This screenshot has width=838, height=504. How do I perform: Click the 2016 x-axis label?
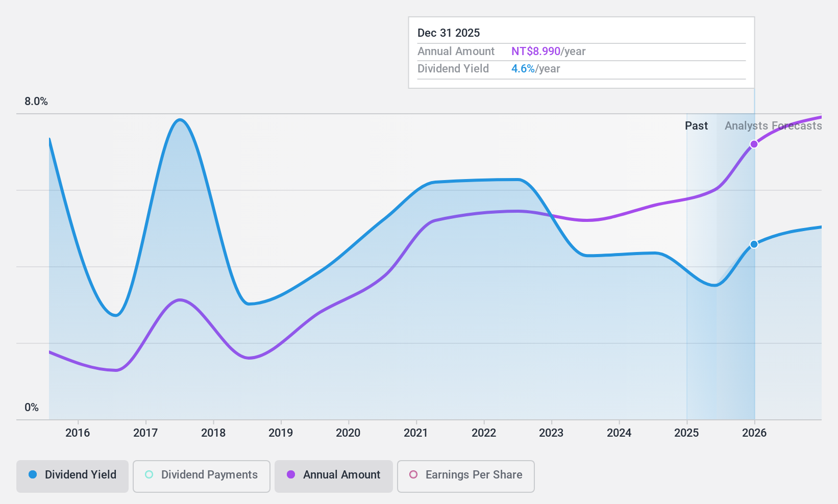coord(78,433)
